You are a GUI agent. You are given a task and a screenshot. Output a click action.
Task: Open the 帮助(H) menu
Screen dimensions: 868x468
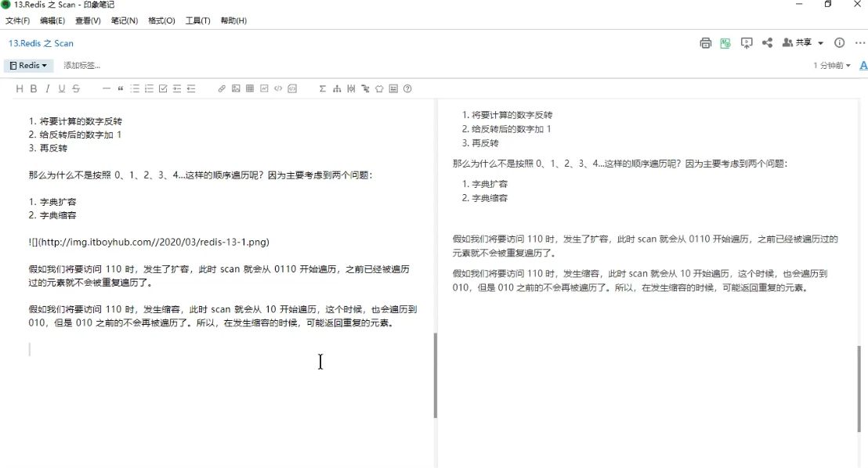pyautogui.click(x=233, y=20)
